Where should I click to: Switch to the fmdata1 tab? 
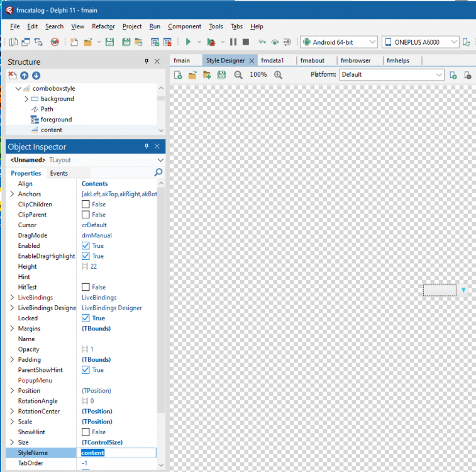(272, 60)
